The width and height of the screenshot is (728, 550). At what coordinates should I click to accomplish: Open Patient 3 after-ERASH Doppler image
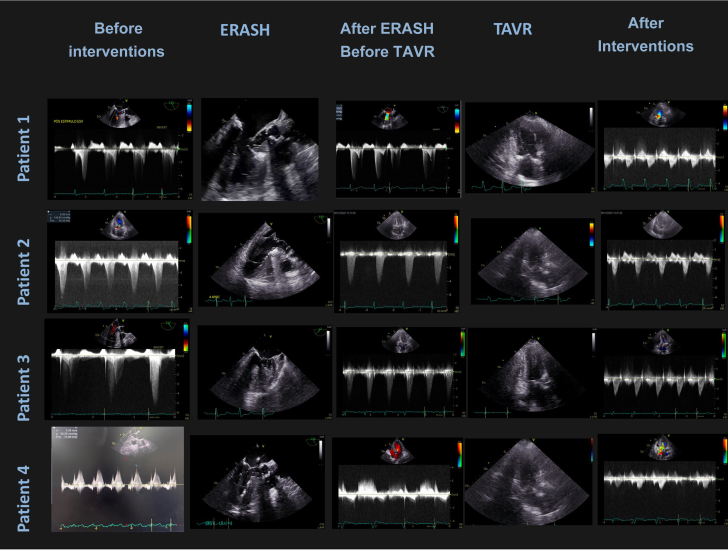[401, 372]
